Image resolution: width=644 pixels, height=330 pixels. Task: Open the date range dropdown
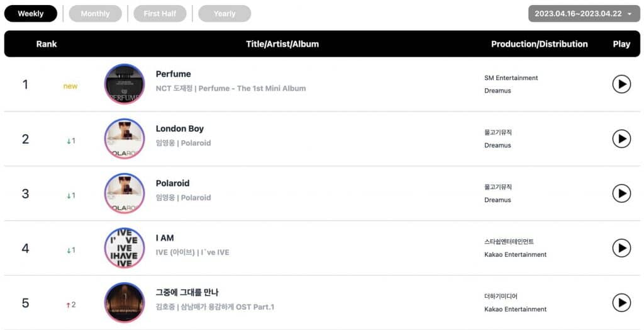tap(584, 13)
